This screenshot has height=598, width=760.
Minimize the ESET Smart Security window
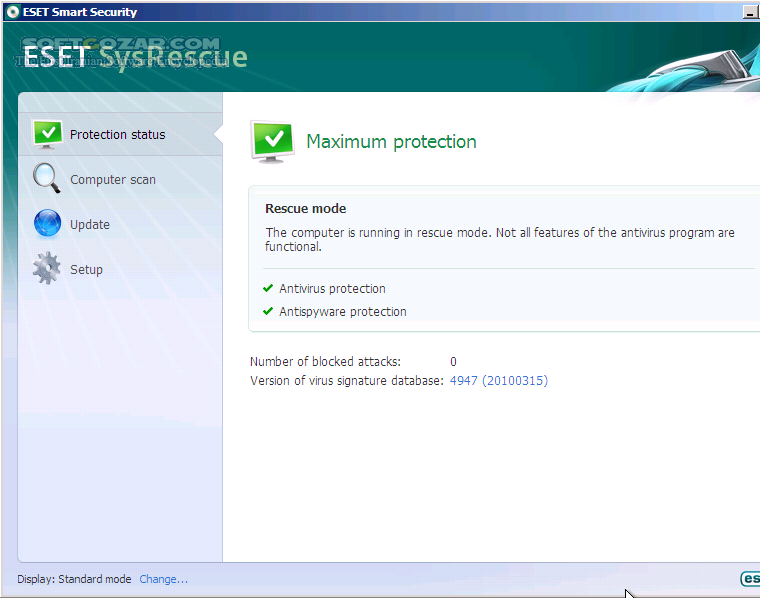click(749, 12)
